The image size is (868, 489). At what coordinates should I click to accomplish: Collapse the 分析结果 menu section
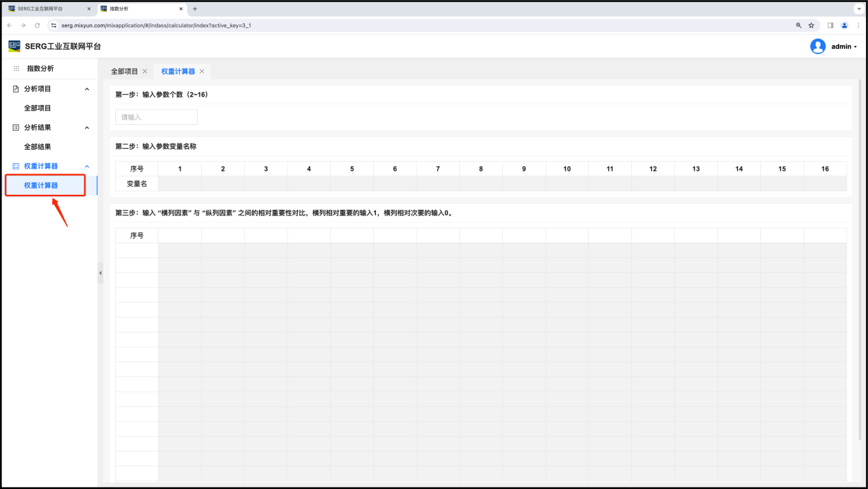click(86, 128)
